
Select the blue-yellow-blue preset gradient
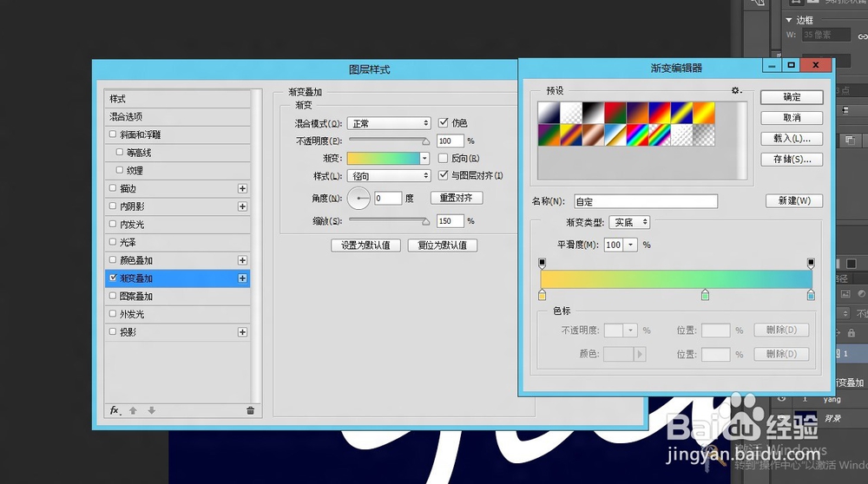pos(681,113)
